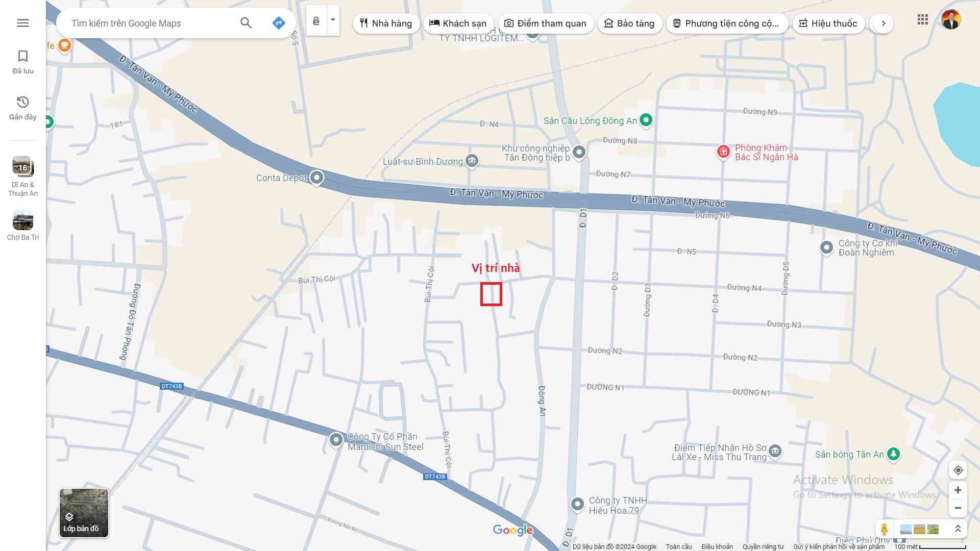
Task: Select the Khách sạn category chip
Action: [458, 23]
